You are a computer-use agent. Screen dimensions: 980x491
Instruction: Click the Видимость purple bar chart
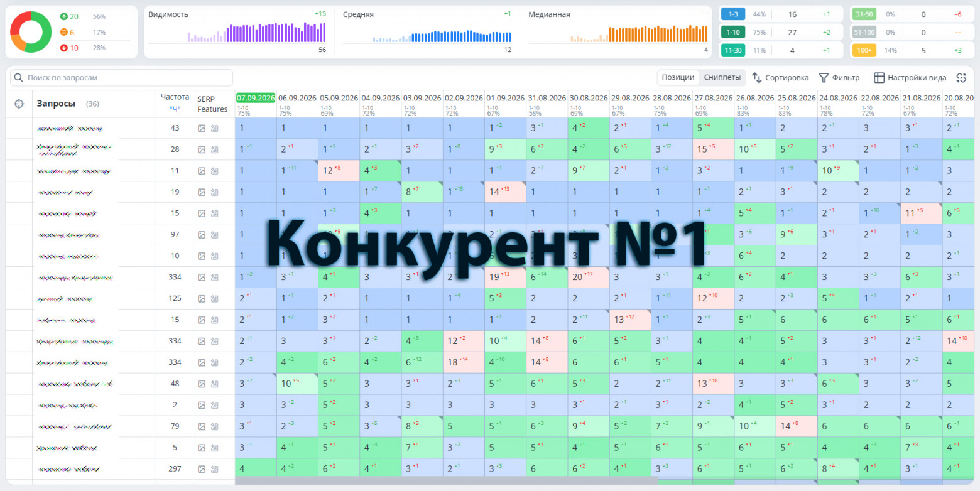click(256, 33)
